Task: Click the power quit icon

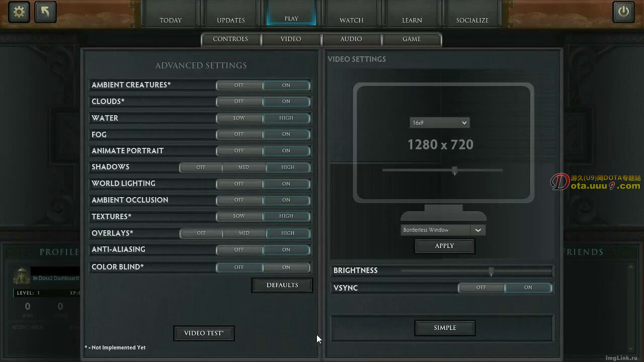Action: click(x=623, y=12)
